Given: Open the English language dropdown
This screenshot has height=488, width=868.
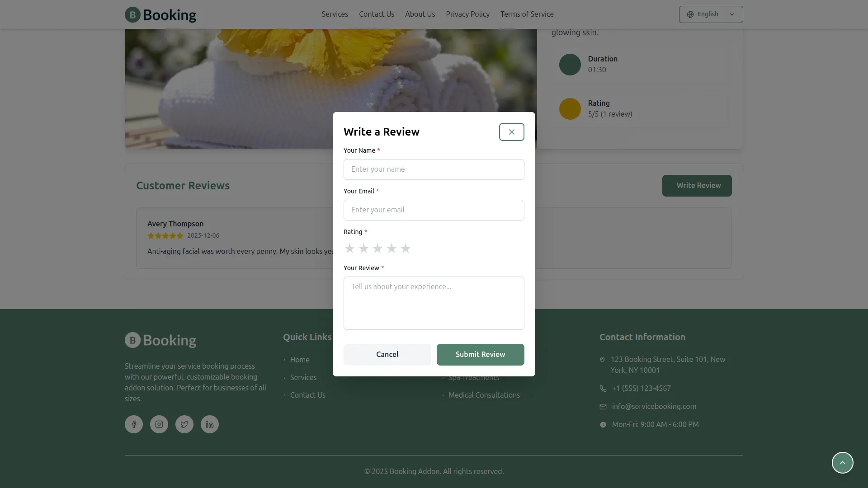Looking at the screenshot, I should pos(711,14).
